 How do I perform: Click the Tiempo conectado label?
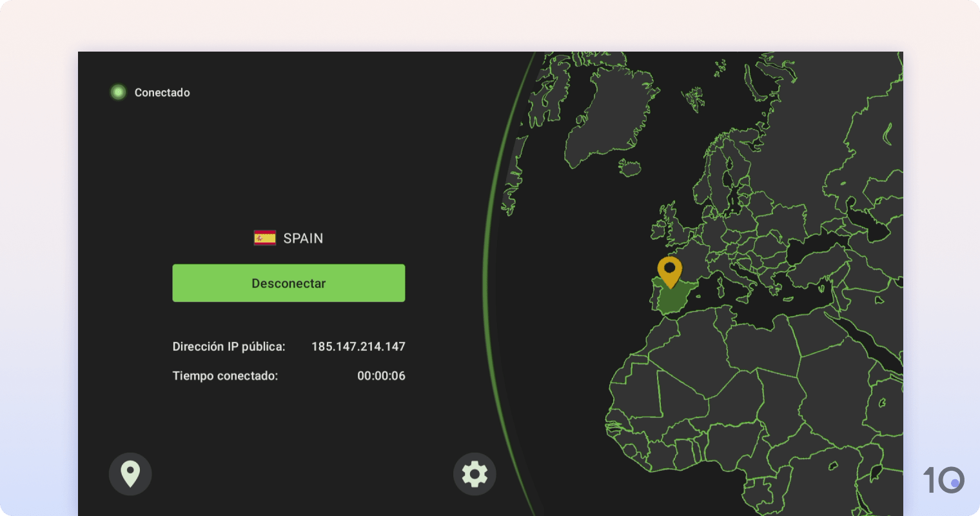coord(225,375)
